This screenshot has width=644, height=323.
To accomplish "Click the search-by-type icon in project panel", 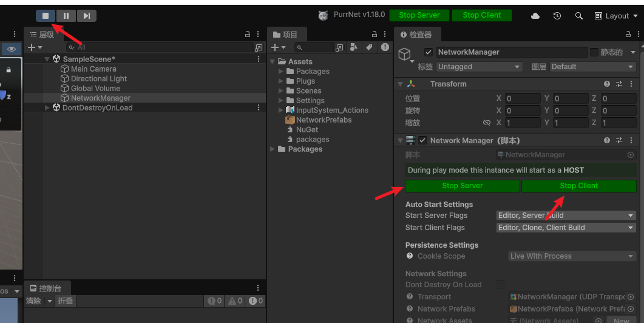I will click(354, 47).
